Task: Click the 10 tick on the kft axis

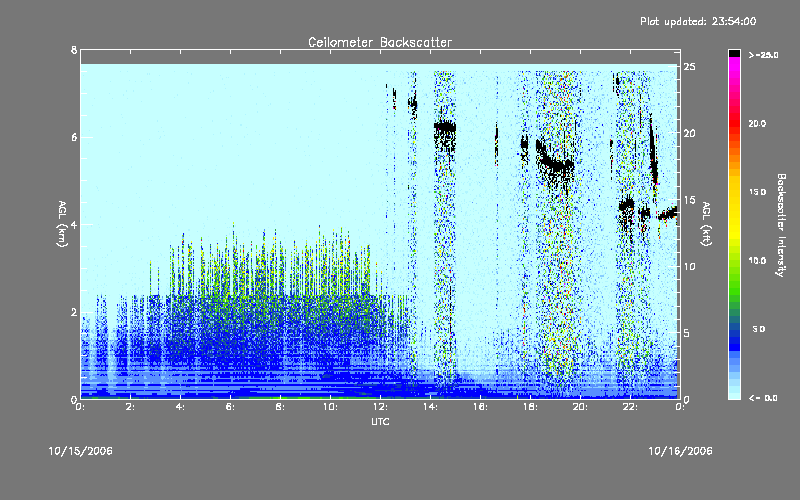Action: [690, 266]
